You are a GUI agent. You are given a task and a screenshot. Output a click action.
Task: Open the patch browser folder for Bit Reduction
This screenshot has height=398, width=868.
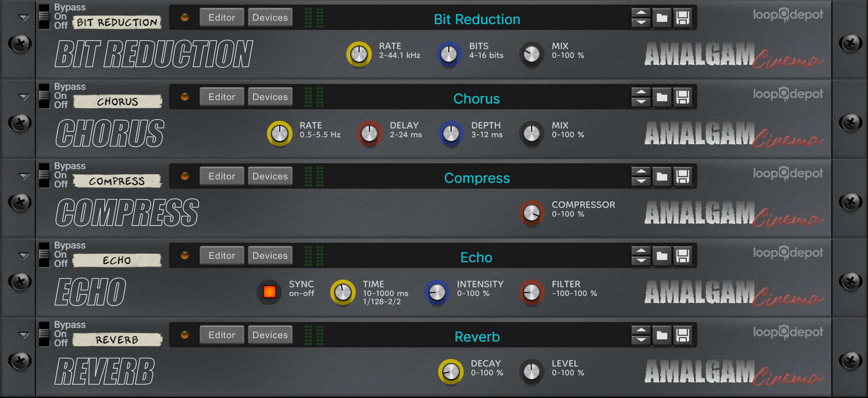[661, 18]
